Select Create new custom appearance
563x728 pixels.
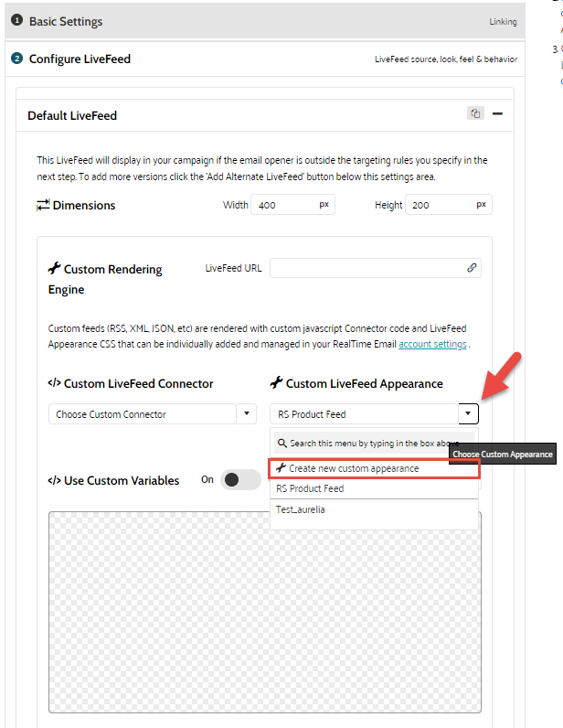pyautogui.click(x=374, y=468)
